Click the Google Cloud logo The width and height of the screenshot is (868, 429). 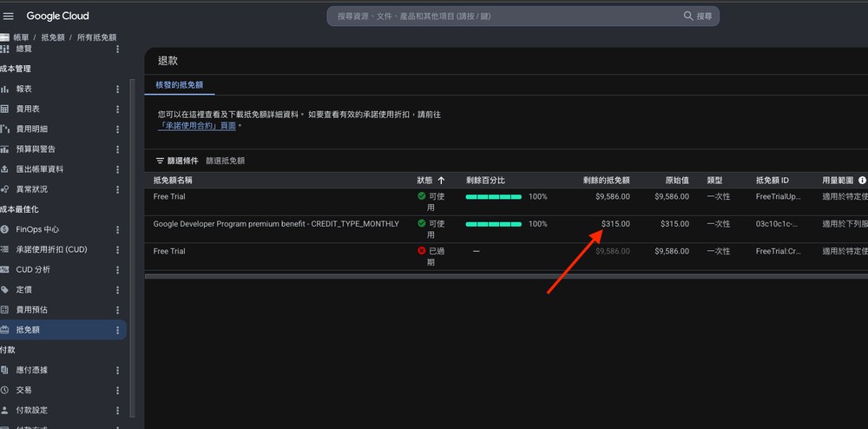(x=57, y=16)
